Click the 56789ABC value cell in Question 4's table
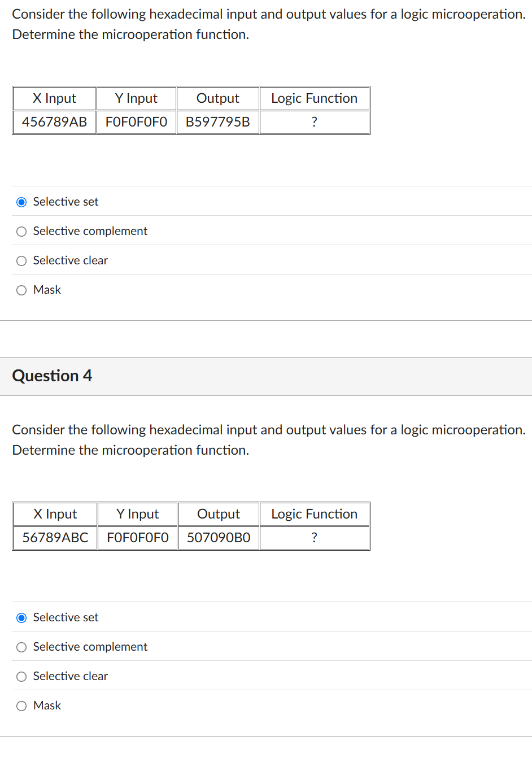 point(55,538)
